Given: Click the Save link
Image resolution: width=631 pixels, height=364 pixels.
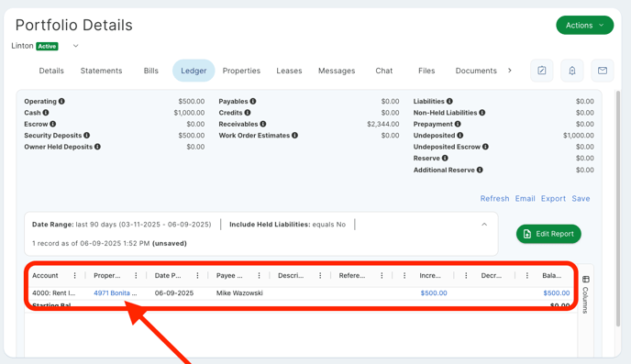Looking at the screenshot, I should [x=581, y=198].
